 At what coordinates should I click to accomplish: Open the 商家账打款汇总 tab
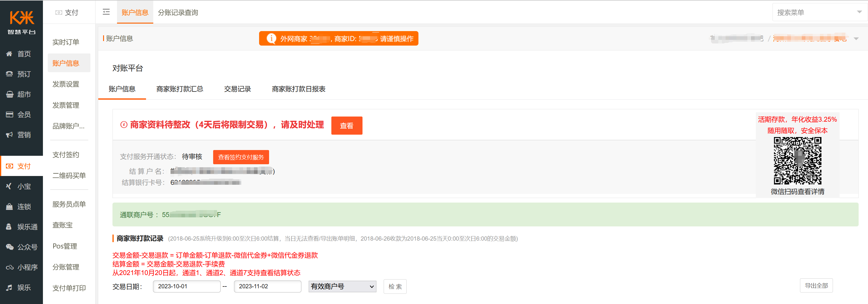180,89
